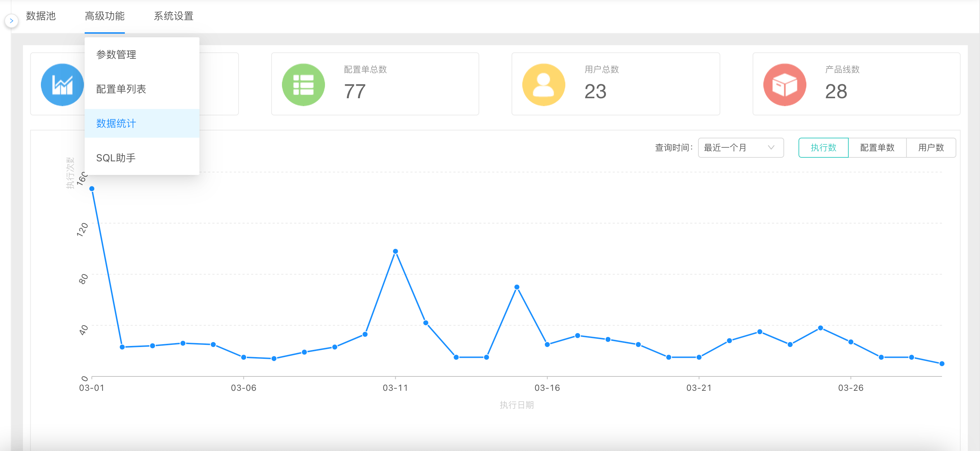980x451 pixels.
Task: Select 配置单列表 menu entry
Action: pos(142,89)
